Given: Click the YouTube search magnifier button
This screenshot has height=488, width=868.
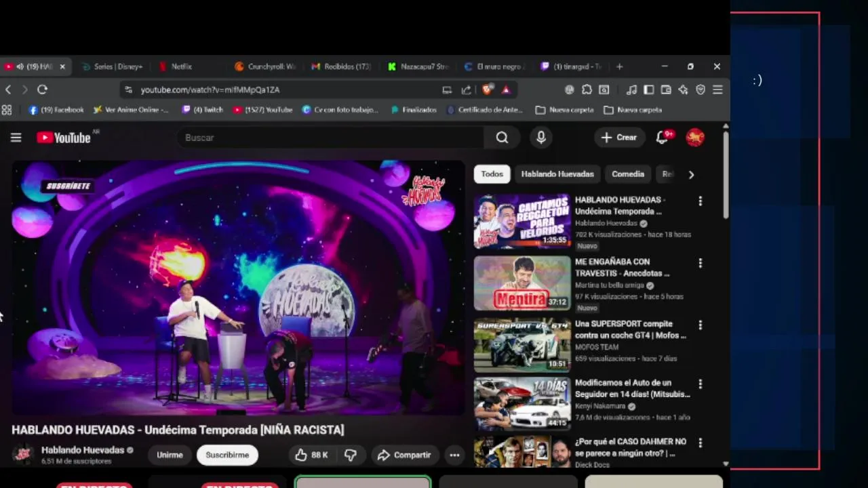Looking at the screenshot, I should coord(502,138).
